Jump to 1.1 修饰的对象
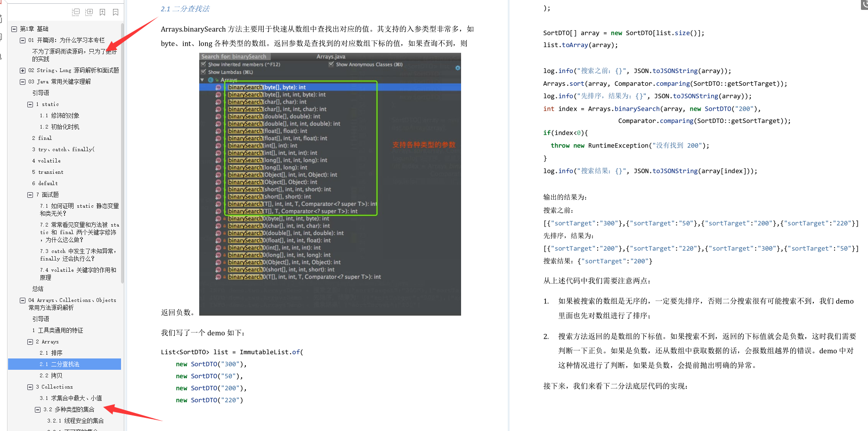868x431 pixels. 59,115
